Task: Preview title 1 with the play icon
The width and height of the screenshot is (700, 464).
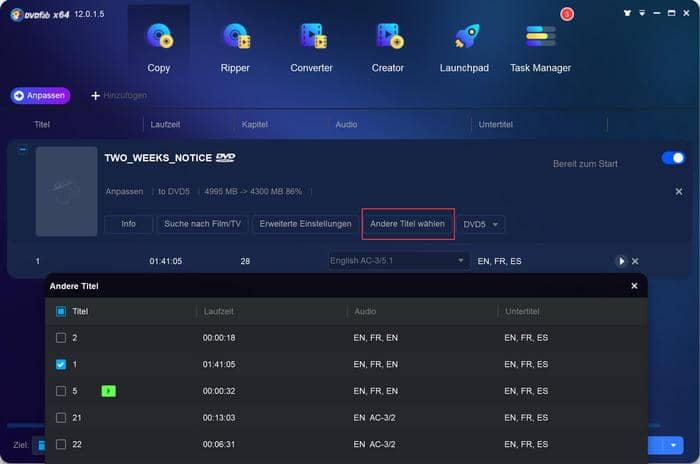Action: [621, 261]
